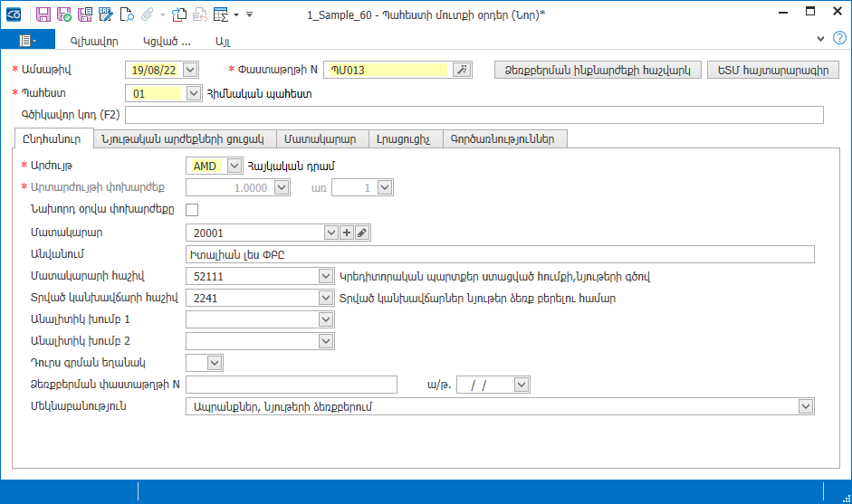
Task: Click the pencil edit icon next to supplier
Action: click(x=362, y=233)
